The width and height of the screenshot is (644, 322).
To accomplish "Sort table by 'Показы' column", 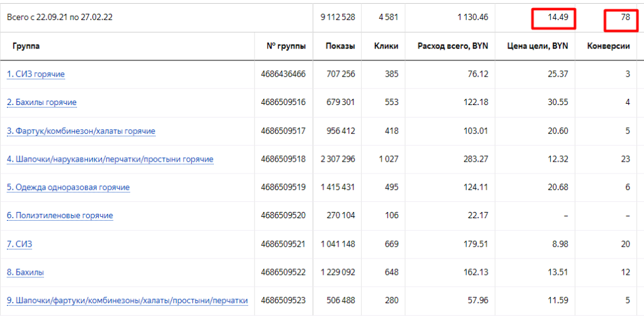I will click(x=340, y=46).
